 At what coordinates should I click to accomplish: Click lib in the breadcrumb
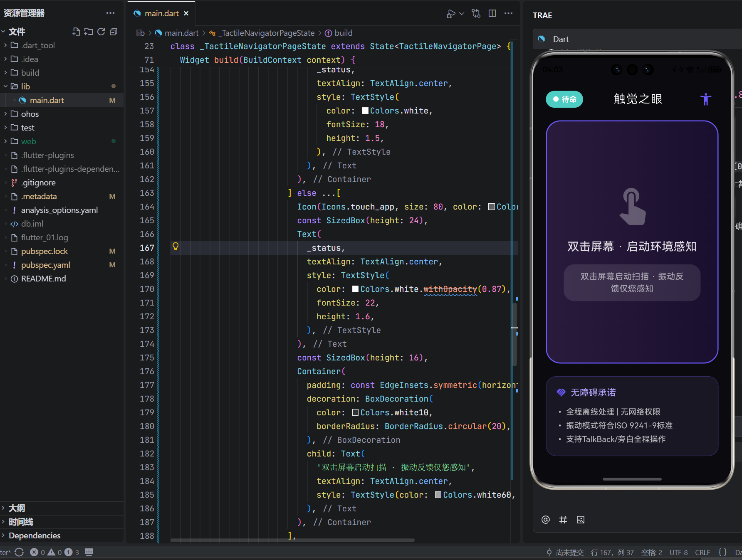[140, 33]
